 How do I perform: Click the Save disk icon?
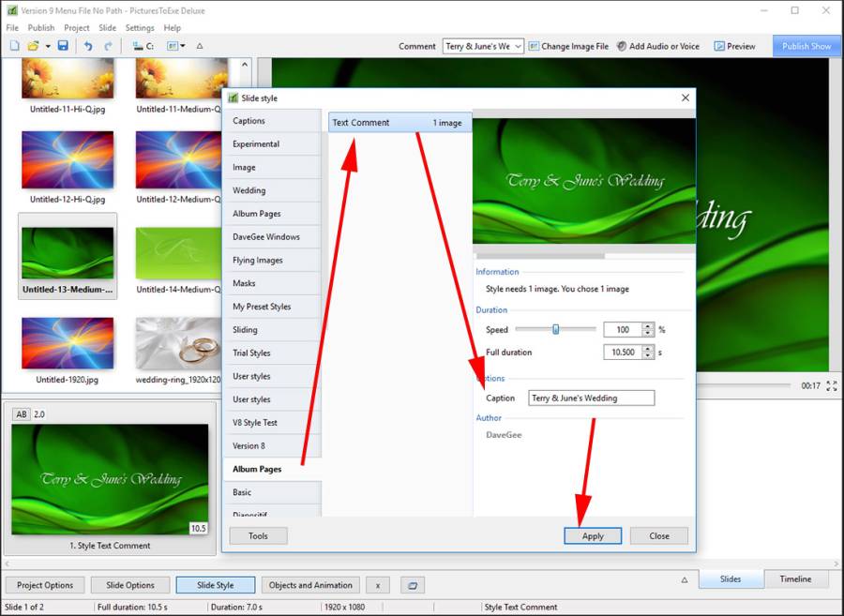pyautogui.click(x=63, y=46)
